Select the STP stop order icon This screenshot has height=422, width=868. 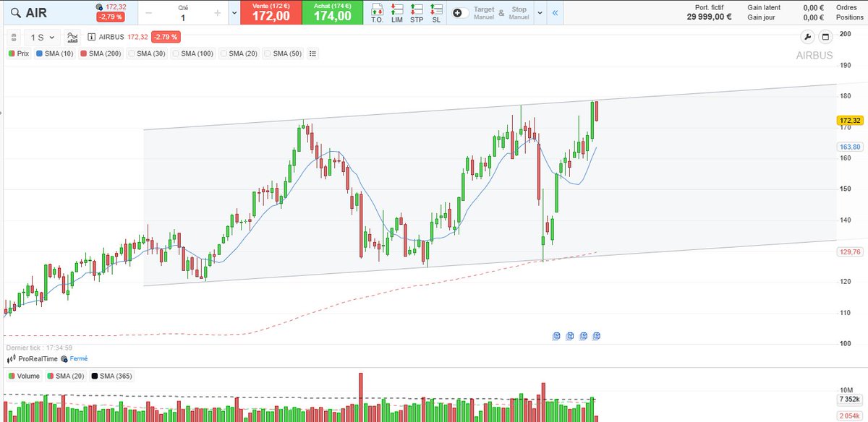[x=417, y=13]
